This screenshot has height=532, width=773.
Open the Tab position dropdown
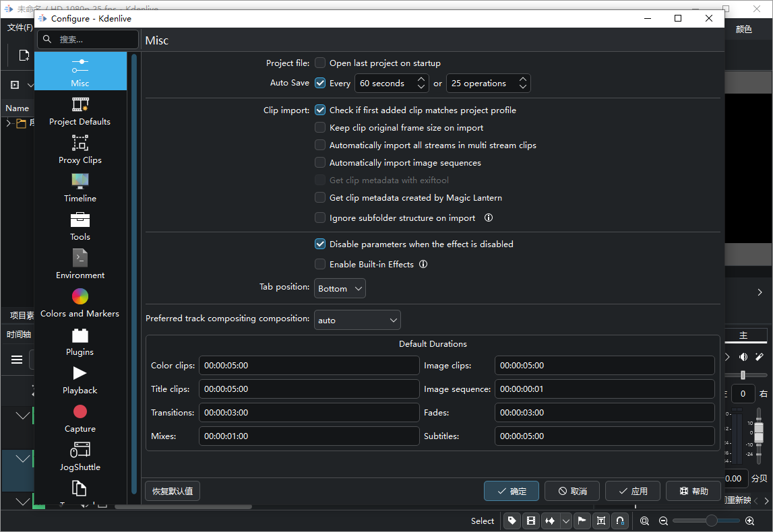coord(340,288)
